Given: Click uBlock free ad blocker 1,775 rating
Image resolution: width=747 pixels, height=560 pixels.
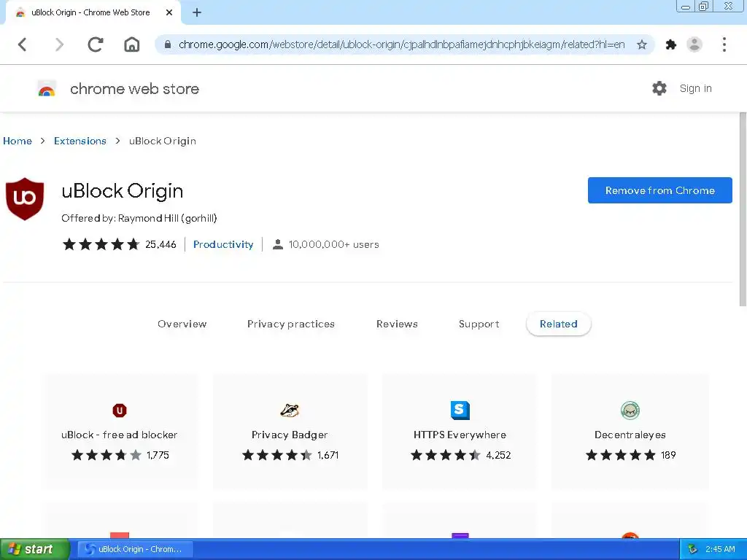Looking at the screenshot, I should coord(158,455).
